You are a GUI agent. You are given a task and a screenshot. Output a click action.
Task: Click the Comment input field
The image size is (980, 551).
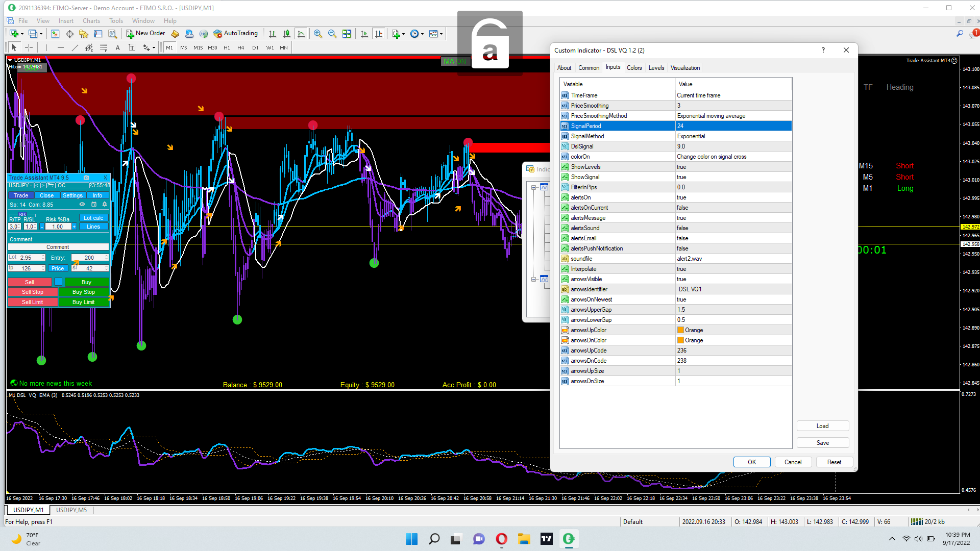(58, 247)
